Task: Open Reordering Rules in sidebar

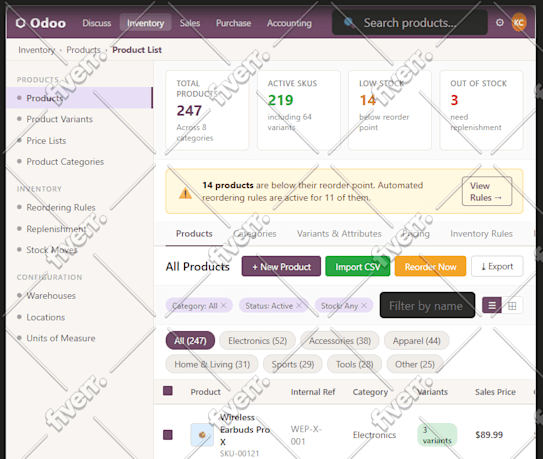Action: 79,208
